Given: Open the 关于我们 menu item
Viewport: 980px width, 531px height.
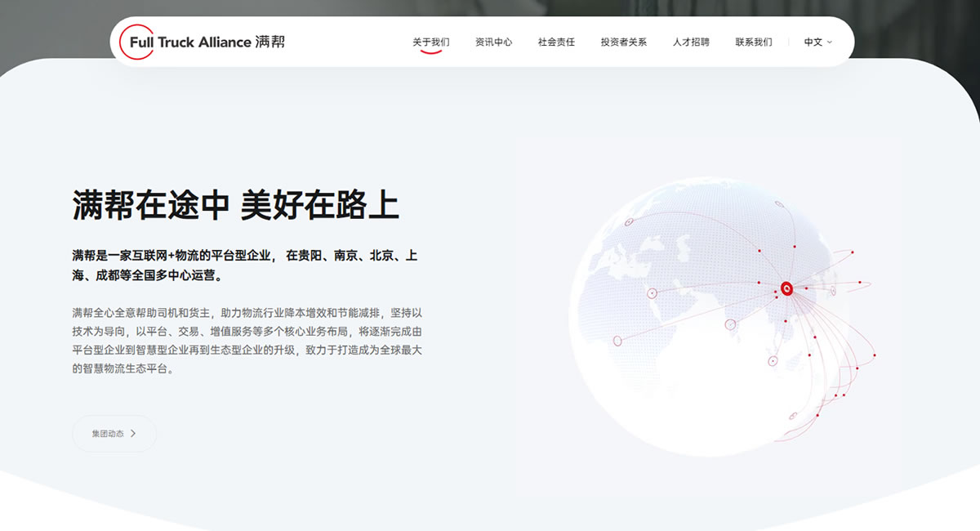Looking at the screenshot, I should (430, 42).
